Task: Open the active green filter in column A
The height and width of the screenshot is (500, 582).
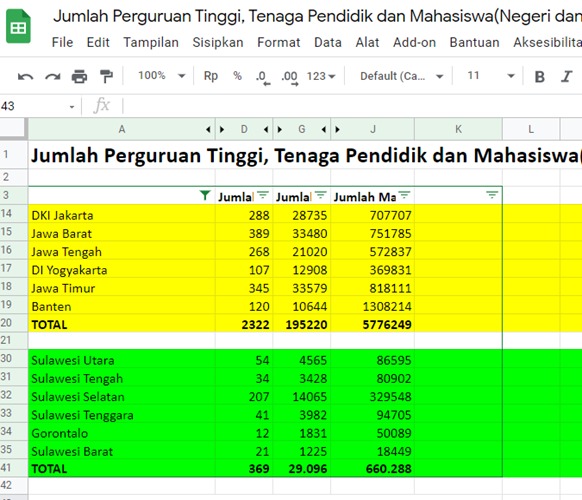Action: pos(205,195)
